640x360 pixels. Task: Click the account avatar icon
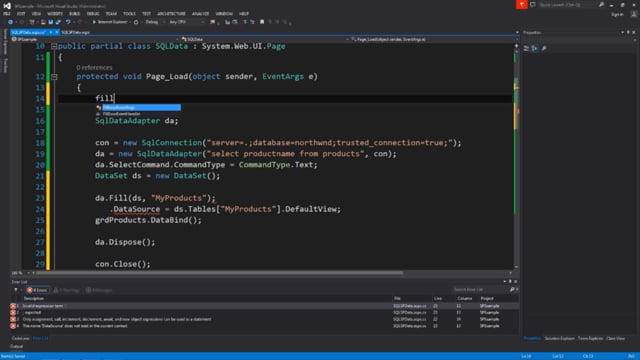click(x=633, y=14)
